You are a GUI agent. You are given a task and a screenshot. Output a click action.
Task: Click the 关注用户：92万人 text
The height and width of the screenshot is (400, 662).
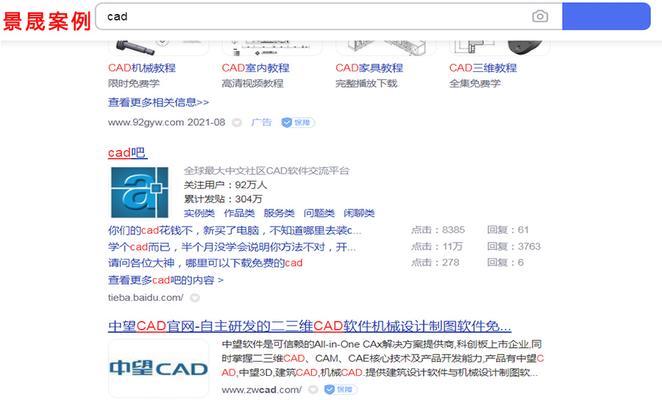point(225,185)
